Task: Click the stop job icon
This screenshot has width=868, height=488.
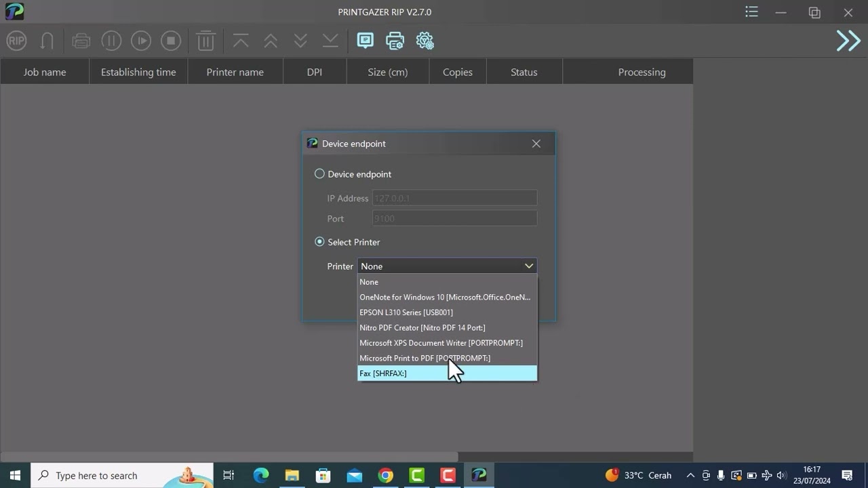Action: (x=171, y=41)
